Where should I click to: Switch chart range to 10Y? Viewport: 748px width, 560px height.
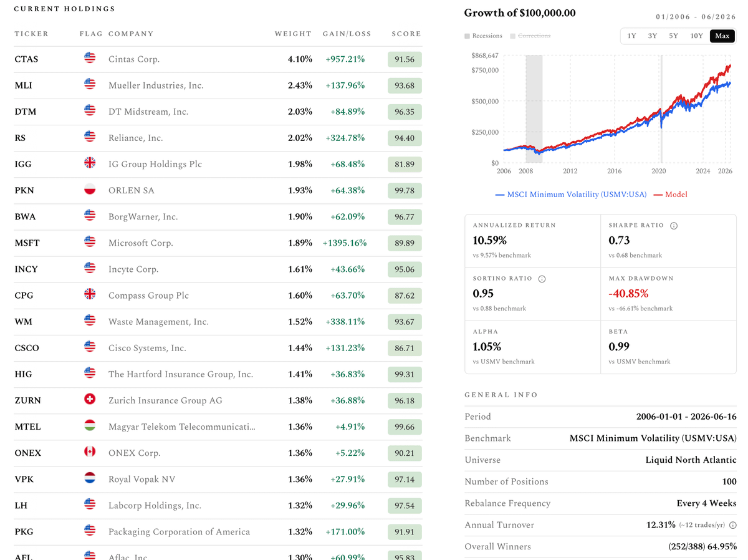(696, 36)
